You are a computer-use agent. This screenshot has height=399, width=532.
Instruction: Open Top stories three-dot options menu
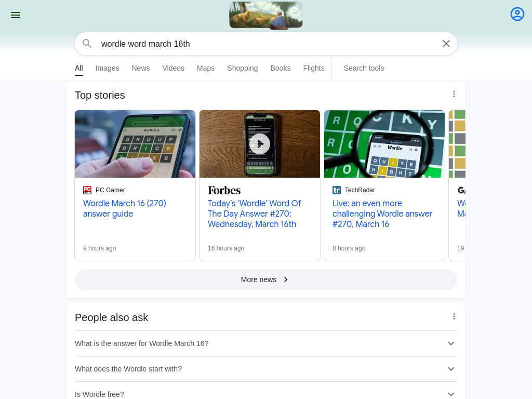click(454, 95)
